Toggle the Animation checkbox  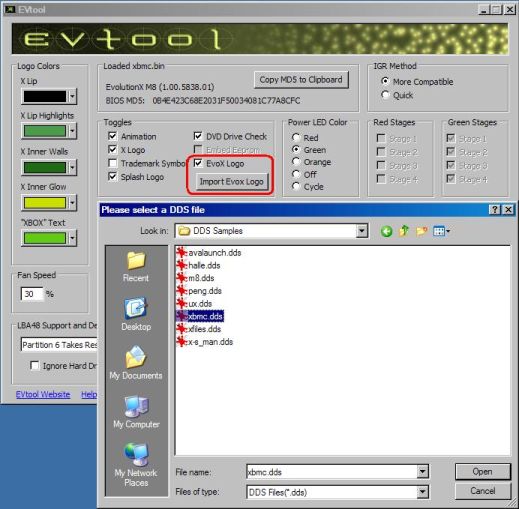tap(113, 136)
